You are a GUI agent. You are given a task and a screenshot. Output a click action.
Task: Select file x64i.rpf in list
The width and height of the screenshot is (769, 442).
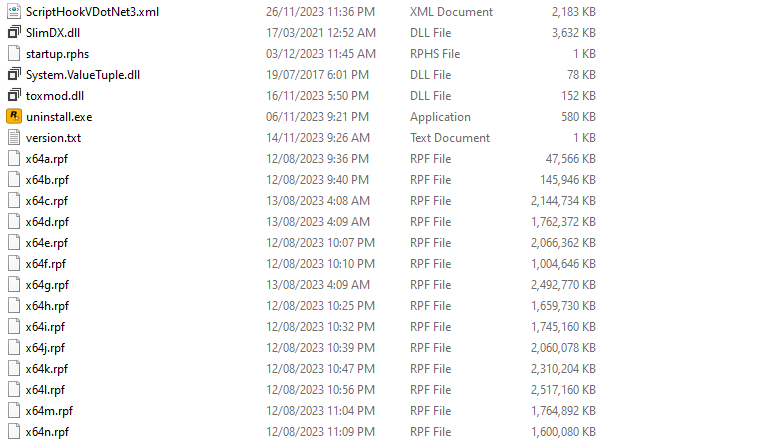click(x=45, y=327)
